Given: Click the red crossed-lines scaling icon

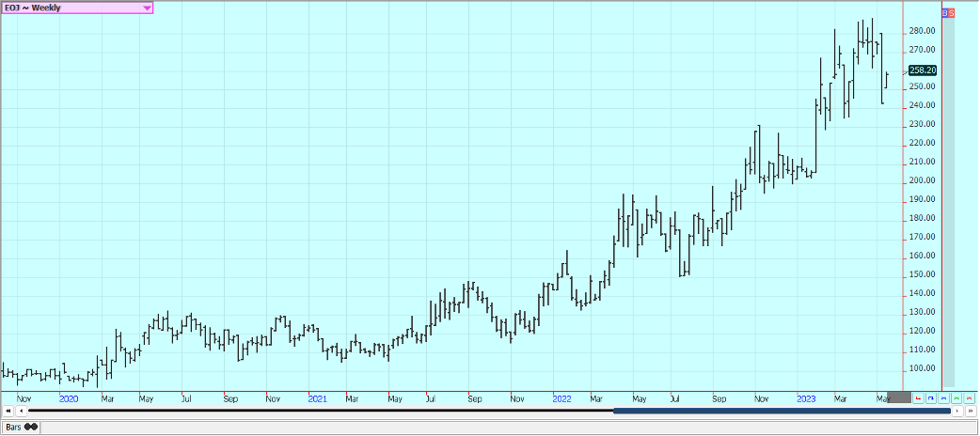Looking at the screenshot, I should [970, 397].
